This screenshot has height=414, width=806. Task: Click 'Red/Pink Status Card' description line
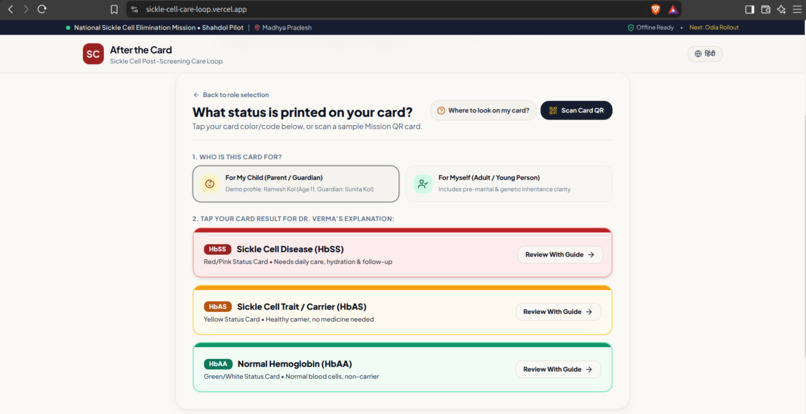(298, 262)
